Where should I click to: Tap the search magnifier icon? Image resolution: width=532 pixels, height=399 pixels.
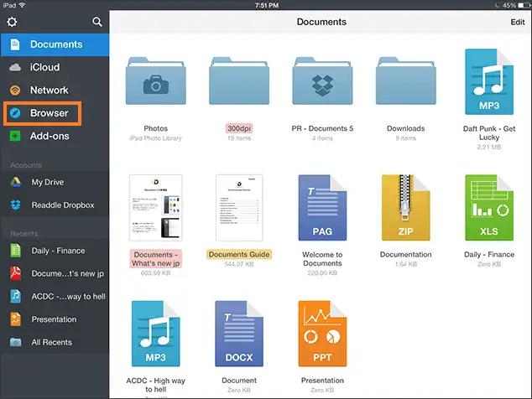(97, 22)
